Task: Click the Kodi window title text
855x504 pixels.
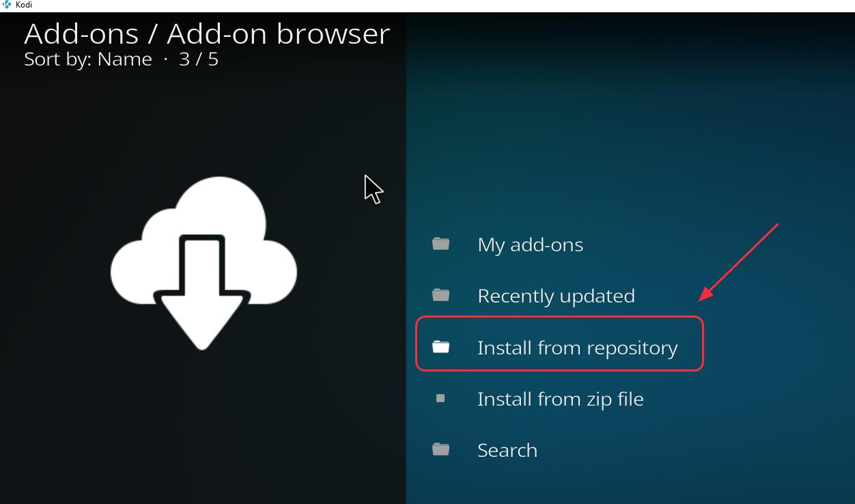Action: (x=24, y=5)
